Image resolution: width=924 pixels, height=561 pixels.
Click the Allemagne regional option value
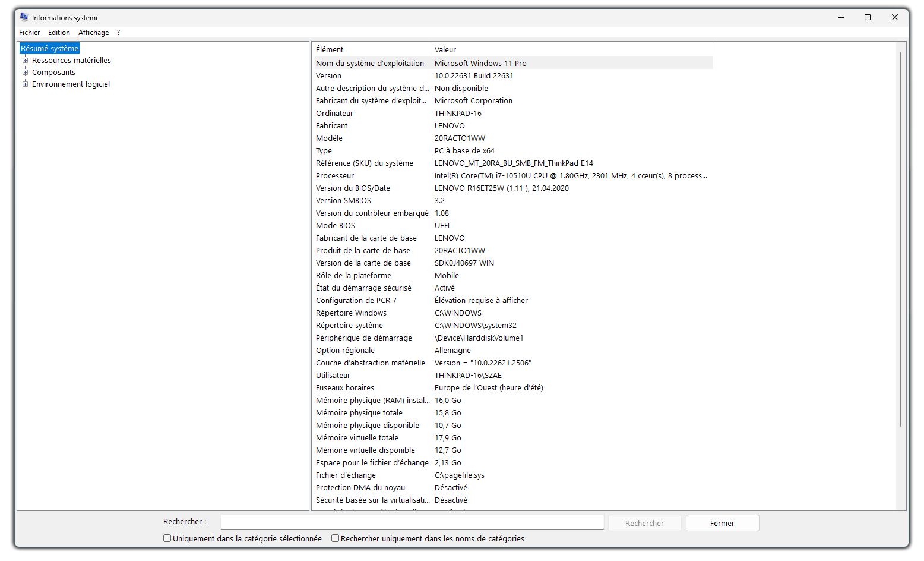pyautogui.click(x=452, y=351)
